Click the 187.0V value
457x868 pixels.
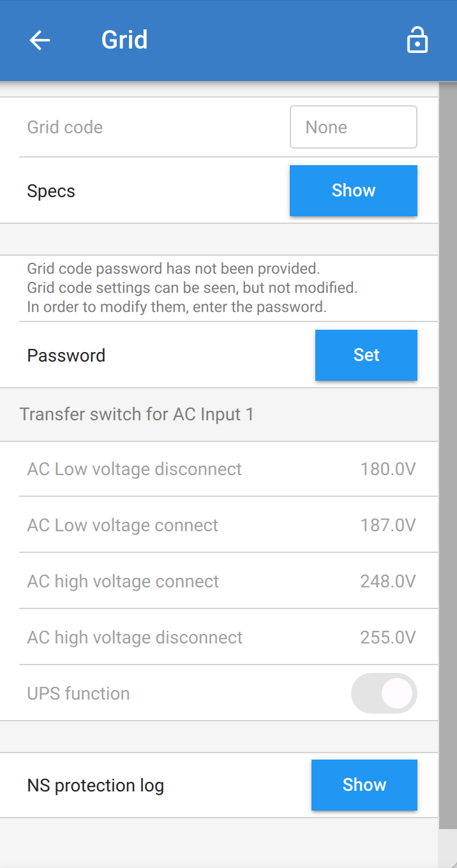tap(388, 526)
